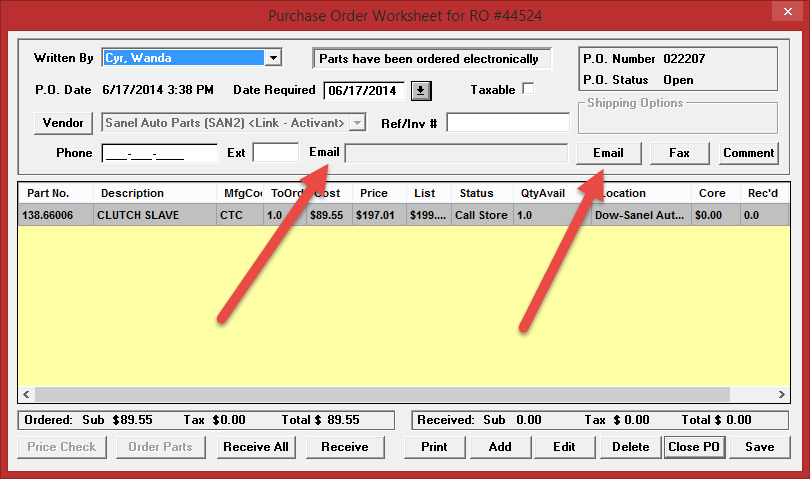Close the Purchase Order Worksheet window
This screenshot has height=479, width=810.
pyautogui.click(x=787, y=11)
